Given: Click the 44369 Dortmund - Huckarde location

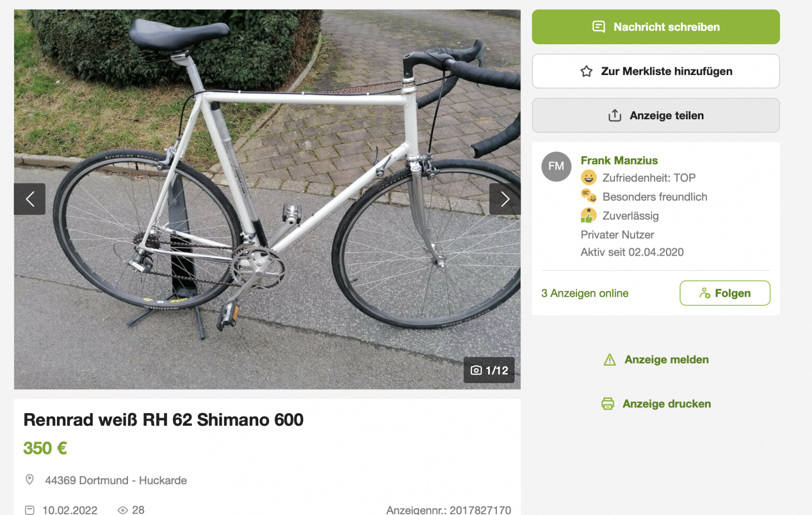Looking at the screenshot, I should point(116,480).
